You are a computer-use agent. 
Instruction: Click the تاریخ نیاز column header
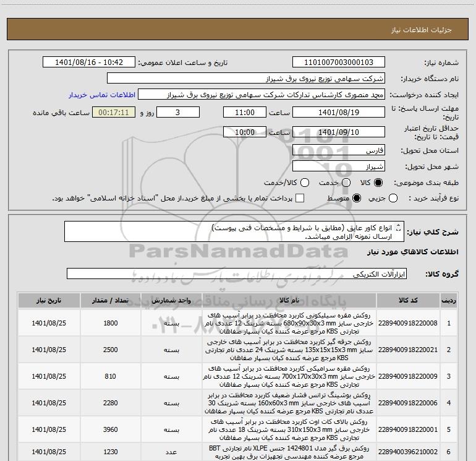click(x=49, y=301)
